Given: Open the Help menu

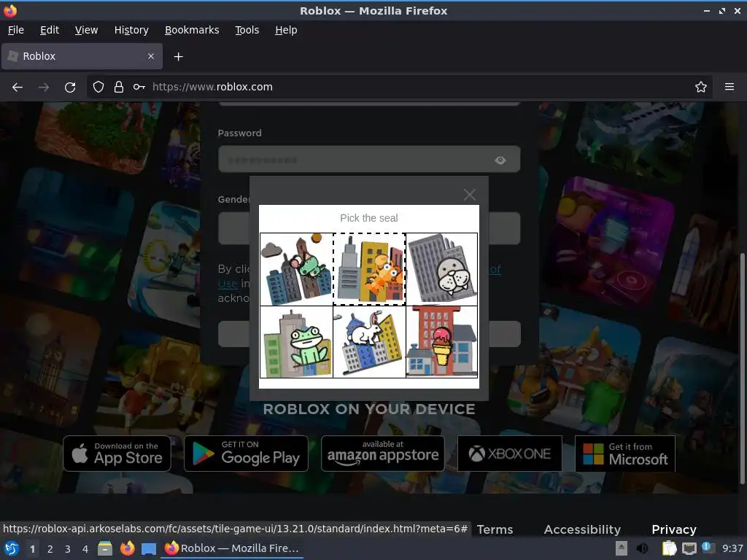Looking at the screenshot, I should click(x=286, y=30).
